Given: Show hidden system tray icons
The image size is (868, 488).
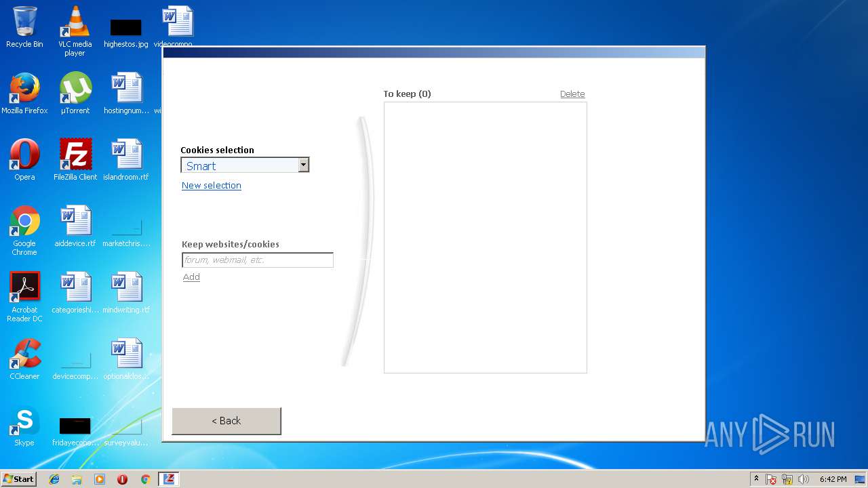Looking at the screenshot, I should click(x=756, y=479).
